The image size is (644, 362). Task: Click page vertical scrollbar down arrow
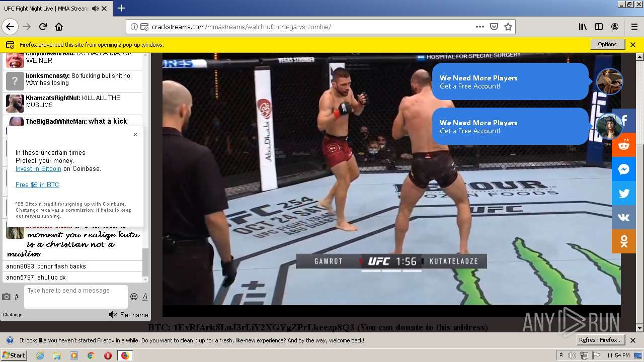coord(639,328)
